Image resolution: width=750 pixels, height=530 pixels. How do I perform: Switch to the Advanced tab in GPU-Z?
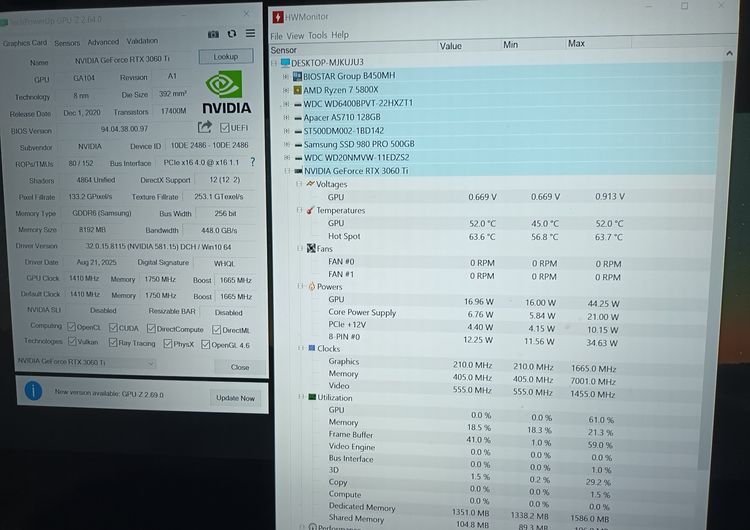pos(103,42)
